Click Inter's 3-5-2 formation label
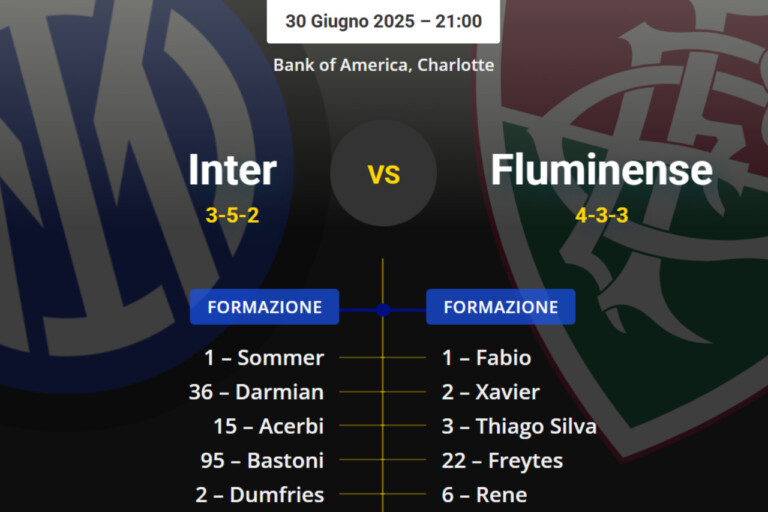Viewport: 768px width, 512px height. click(x=232, y=215)
